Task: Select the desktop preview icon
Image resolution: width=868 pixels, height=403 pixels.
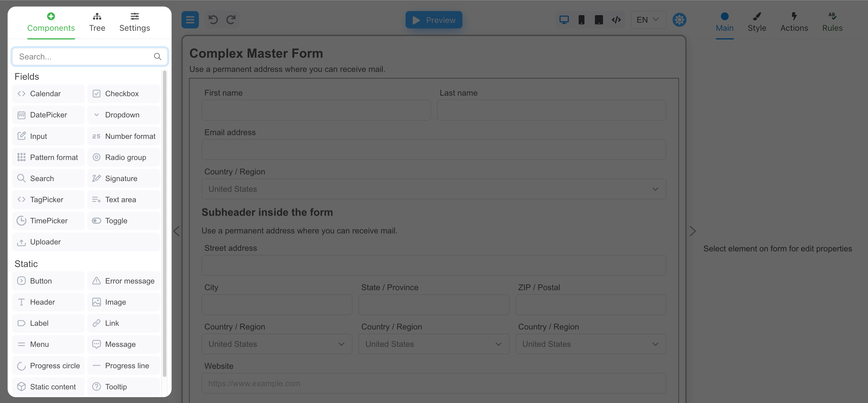Action: pyautogui.click(x=564, y=19)
